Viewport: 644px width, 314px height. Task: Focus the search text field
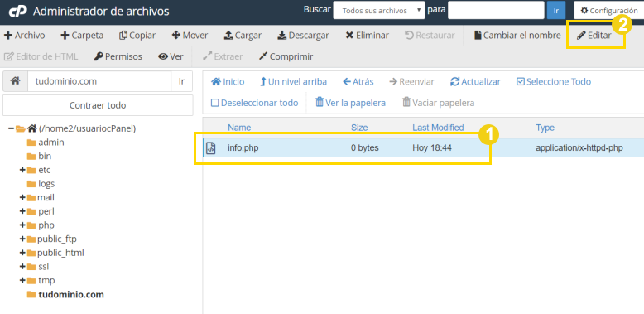pos(496,10)
